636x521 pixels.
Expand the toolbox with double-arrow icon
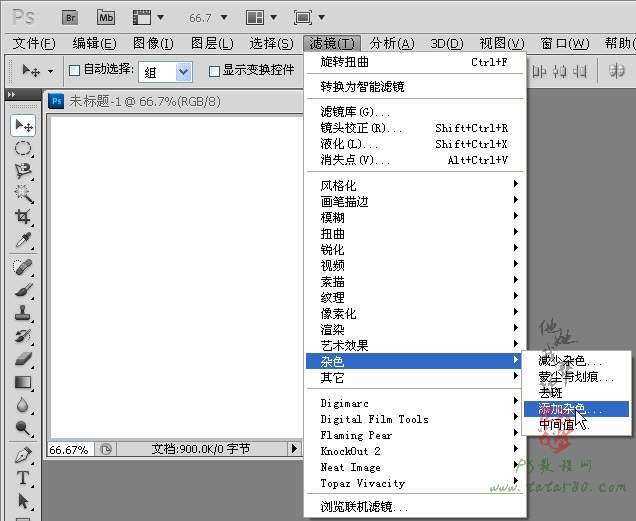12,95
